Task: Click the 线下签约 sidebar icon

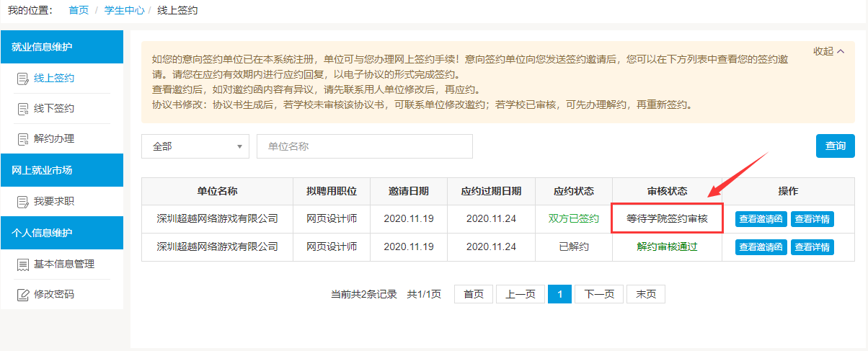Action: coord(22,109)
